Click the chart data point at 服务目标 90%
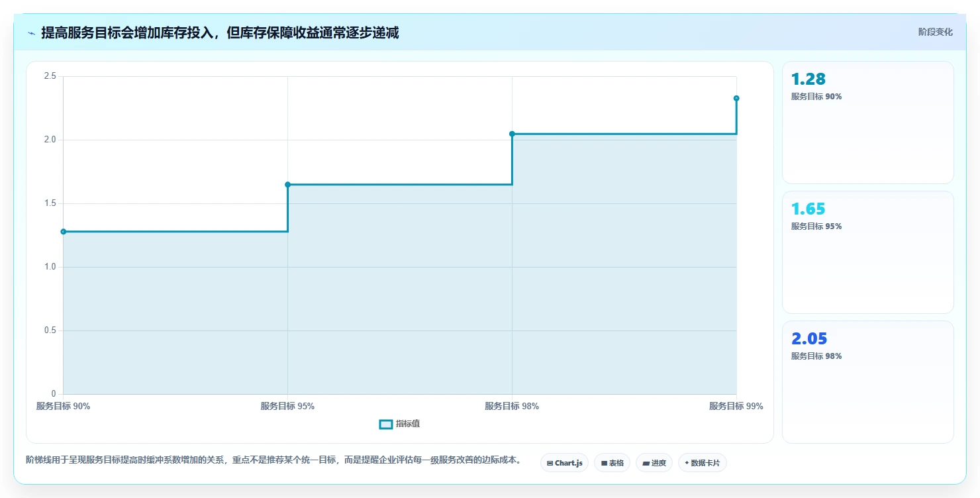Screen dimensions: 980x498 tap(64, 232)
